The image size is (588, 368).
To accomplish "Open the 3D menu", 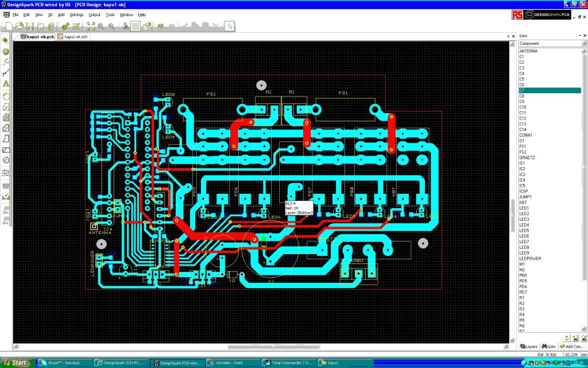I will coord(51,14).
